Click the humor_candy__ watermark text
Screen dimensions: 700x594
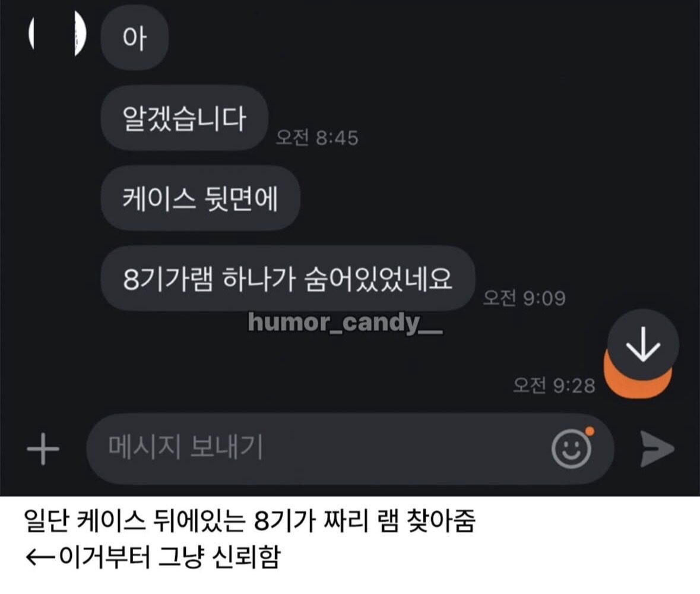pos(345,323)
